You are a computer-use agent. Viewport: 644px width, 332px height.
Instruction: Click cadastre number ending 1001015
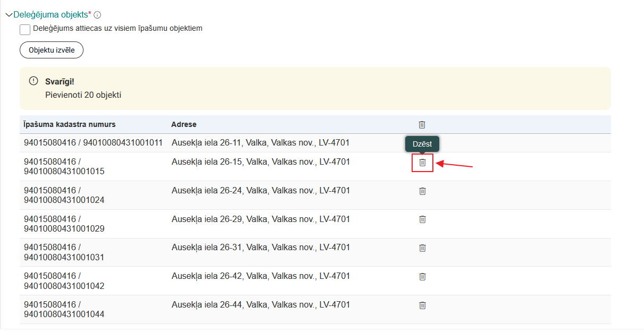coord(64,171)
